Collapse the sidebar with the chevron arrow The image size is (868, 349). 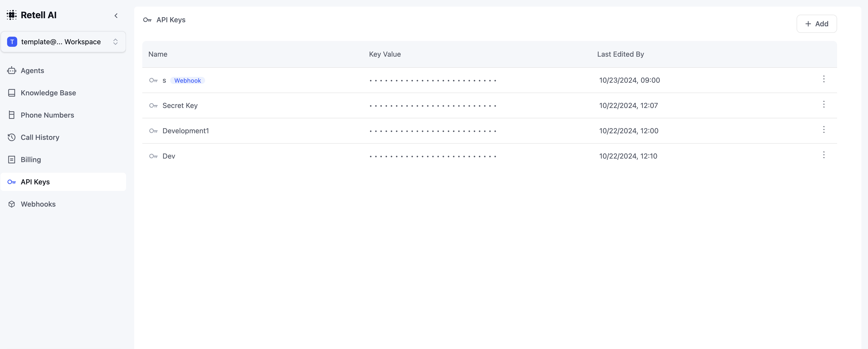116,15
